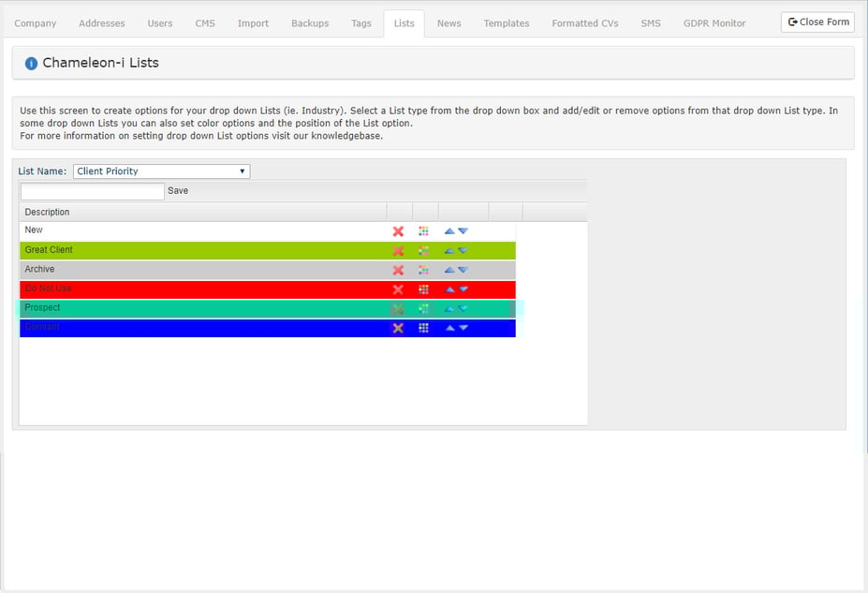
Task: Switch to the GDPR Monitor tab
Action: click(714, 22)
